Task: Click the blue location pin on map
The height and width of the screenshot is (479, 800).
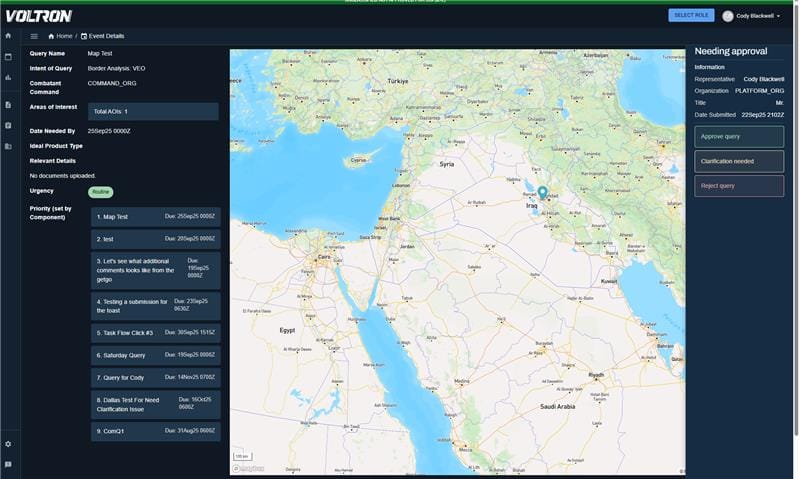Action: pos(542,192)
